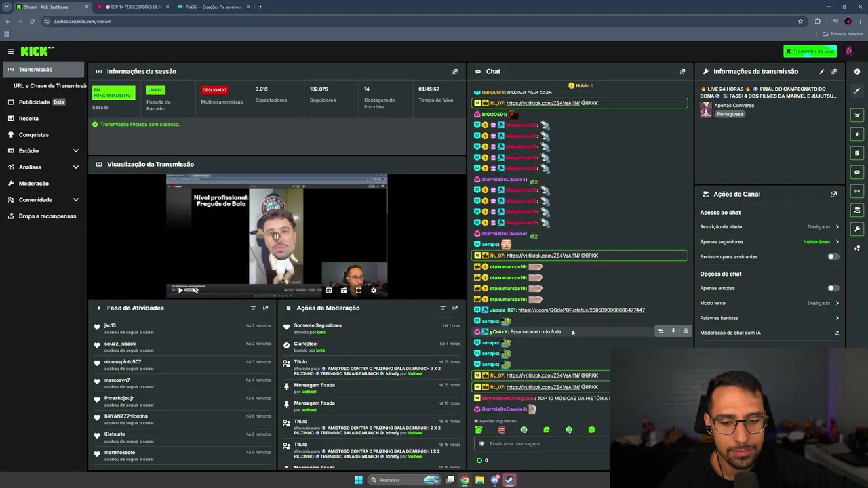
Task: Enter fullscreen in stream preview
Action: [359, 291]
